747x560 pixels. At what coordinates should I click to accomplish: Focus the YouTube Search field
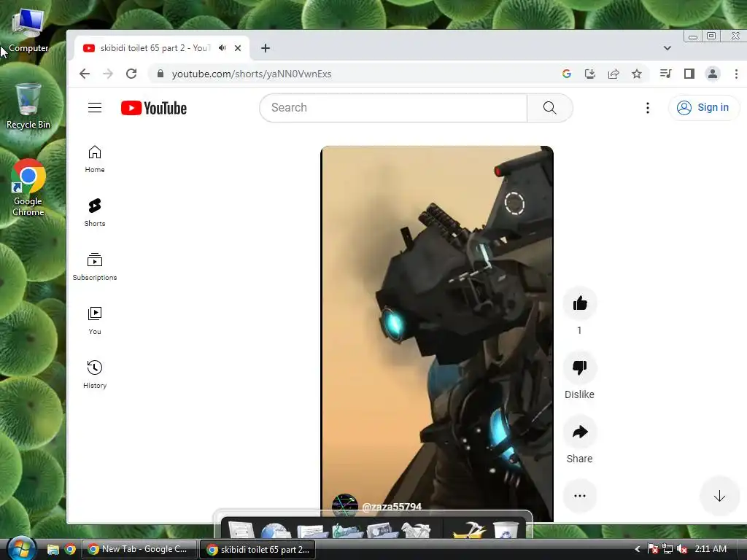tap(393, 108)
